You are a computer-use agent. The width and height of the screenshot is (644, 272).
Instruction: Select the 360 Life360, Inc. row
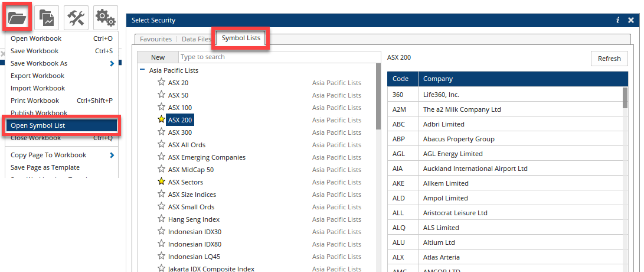pyautogui.click(x=505, y=95)
